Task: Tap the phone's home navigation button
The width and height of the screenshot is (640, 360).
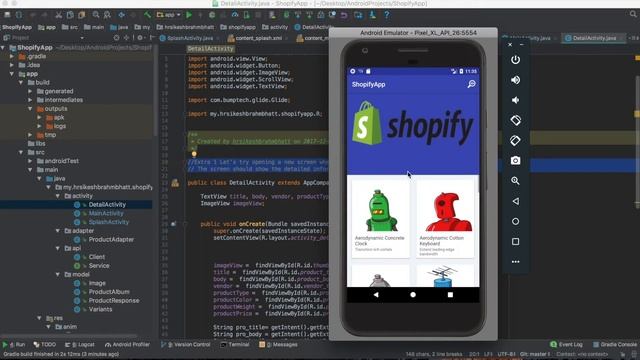Action: (x=413, y=295)
